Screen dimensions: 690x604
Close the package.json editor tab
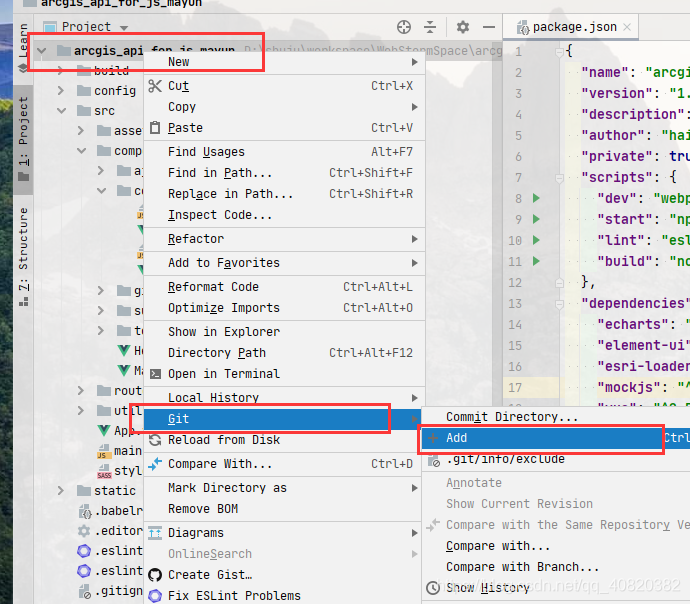(628, 27)
